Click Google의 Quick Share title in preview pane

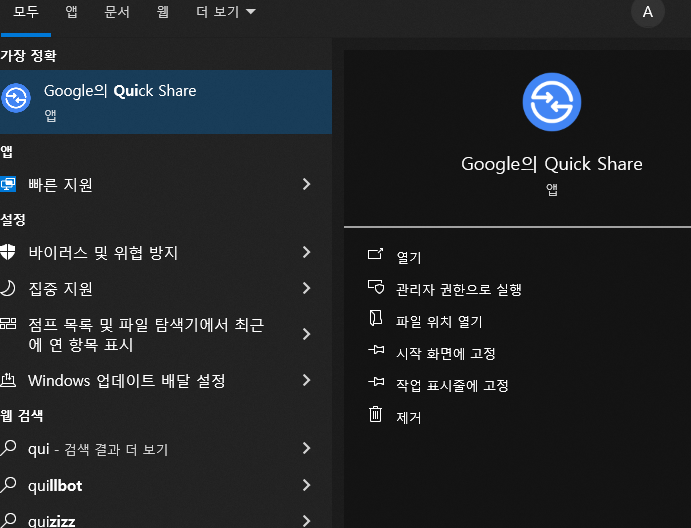point(552,164)
